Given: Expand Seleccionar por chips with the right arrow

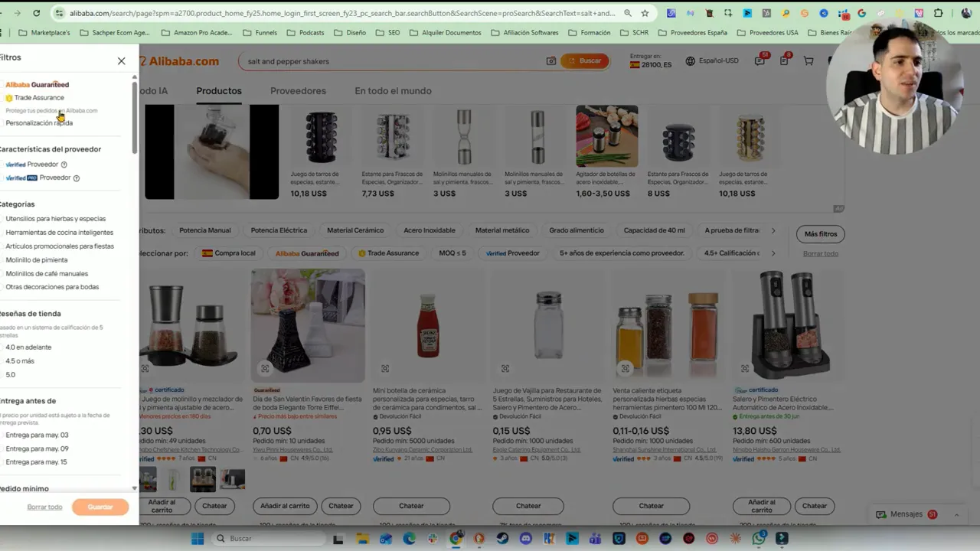Looking at the screenshot, I should (x=773, y=253).
